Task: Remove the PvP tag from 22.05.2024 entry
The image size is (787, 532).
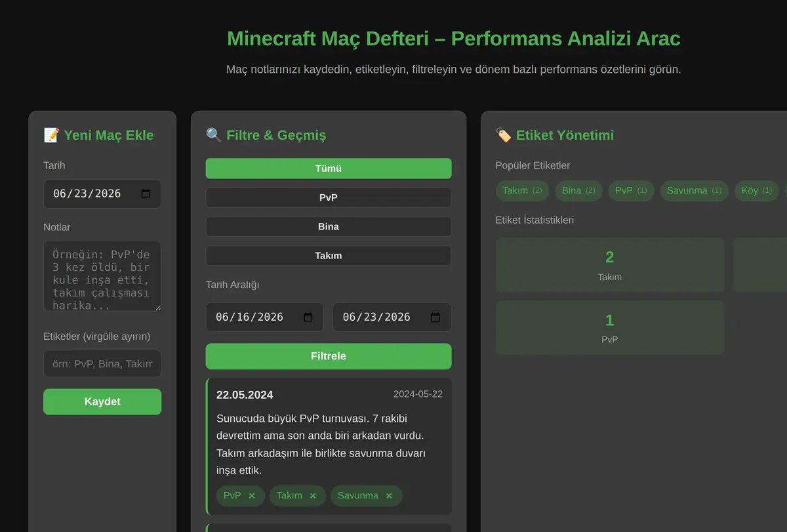Action: (x=252, y=496)
